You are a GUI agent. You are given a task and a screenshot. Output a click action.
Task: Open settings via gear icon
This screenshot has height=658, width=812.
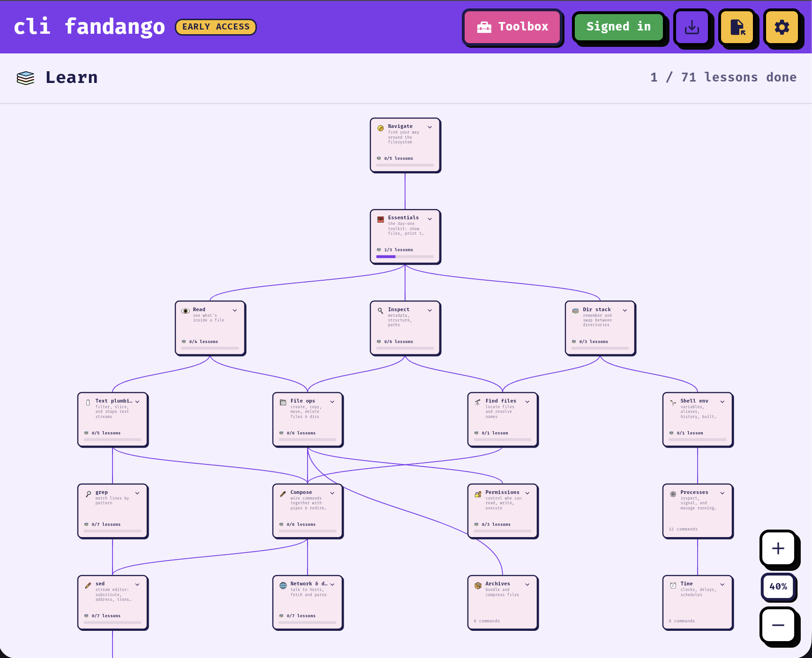click(782, 27)
